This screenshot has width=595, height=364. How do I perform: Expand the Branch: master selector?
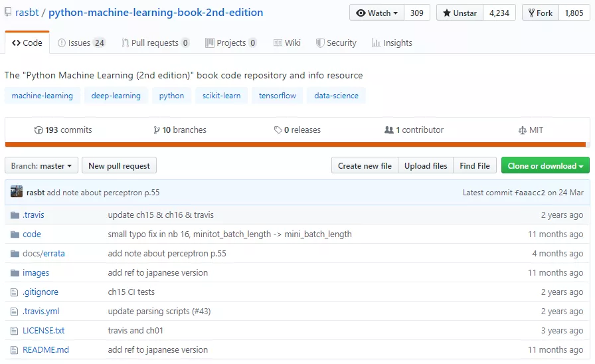(41, 165)
